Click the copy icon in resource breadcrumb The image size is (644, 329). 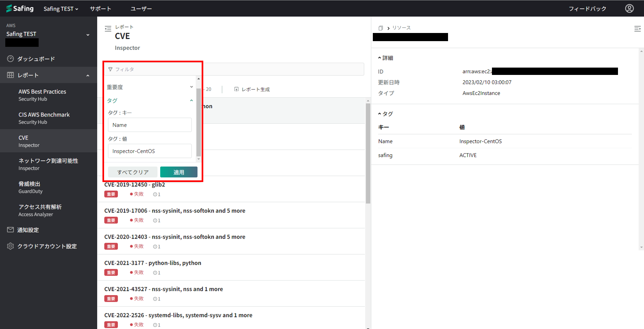pos(381,28)
